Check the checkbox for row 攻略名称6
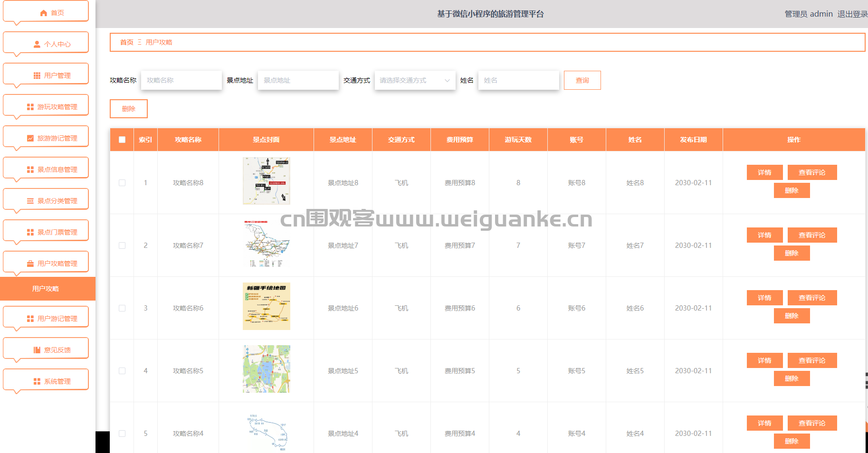The width and height of the screenshot is (868, 453). (122, 308)
